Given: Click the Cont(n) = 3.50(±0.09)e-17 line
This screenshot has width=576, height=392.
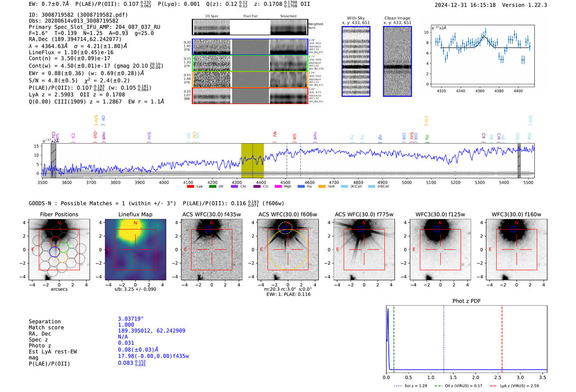Looking at the screenshot, I should 70,58.
